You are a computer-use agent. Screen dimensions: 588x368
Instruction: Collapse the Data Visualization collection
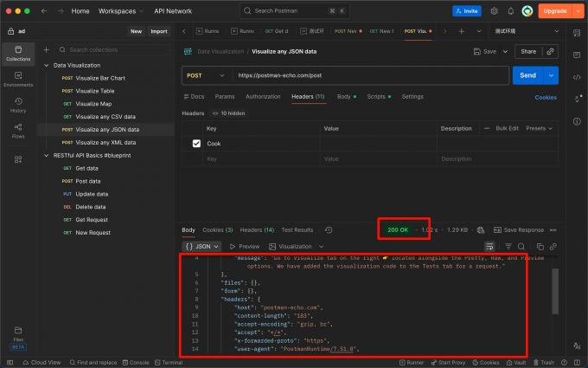47,65
